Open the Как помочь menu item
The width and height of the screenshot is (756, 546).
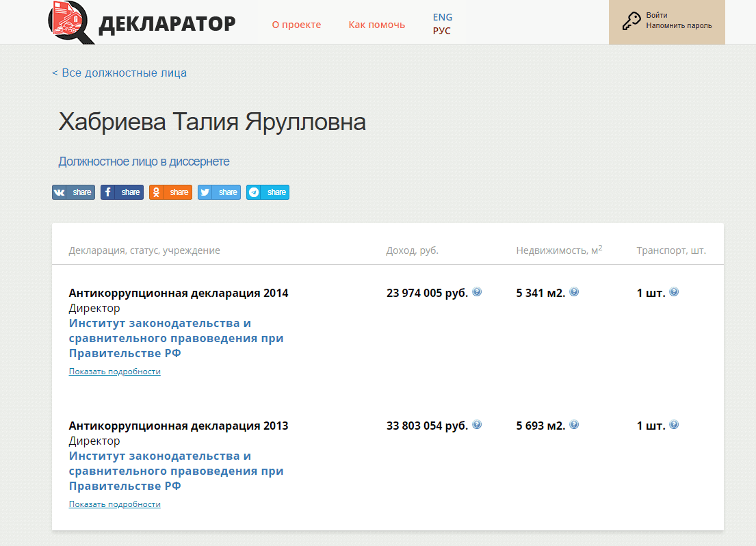[x=376, y=25]
